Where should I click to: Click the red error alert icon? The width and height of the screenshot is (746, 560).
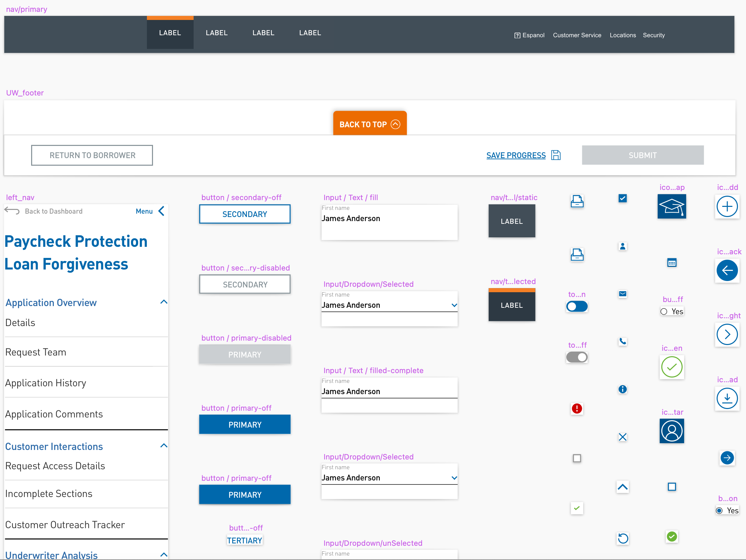577,408
